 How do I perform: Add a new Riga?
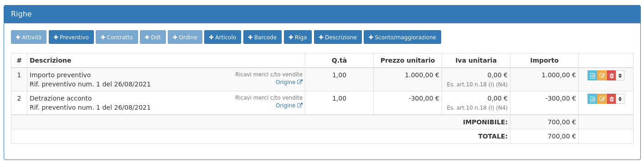(x=298, y=37)
